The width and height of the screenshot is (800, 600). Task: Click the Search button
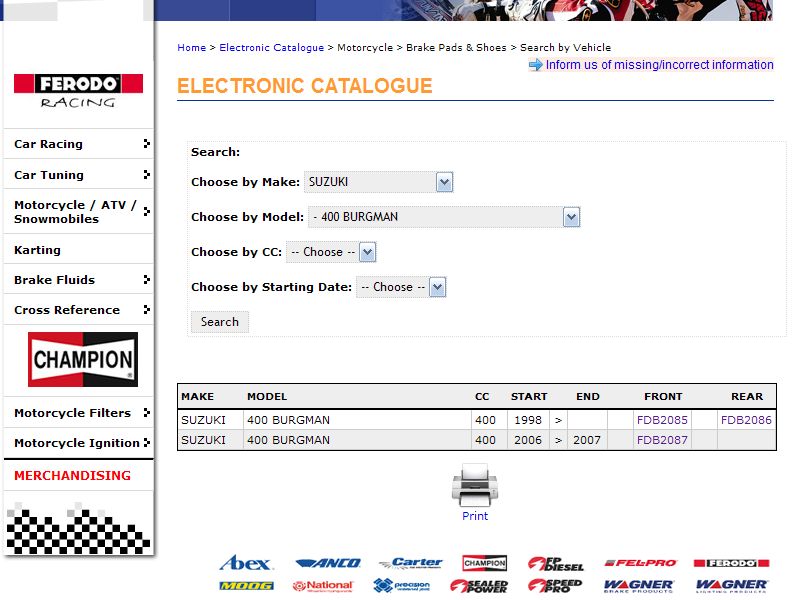pyautogui.click(x=219, y=322)
